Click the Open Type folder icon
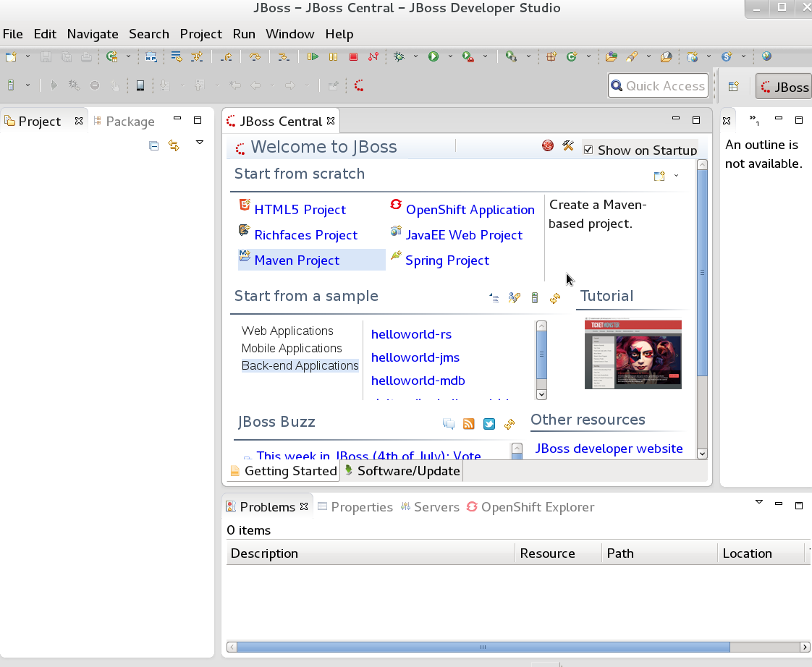 [611, 56]
